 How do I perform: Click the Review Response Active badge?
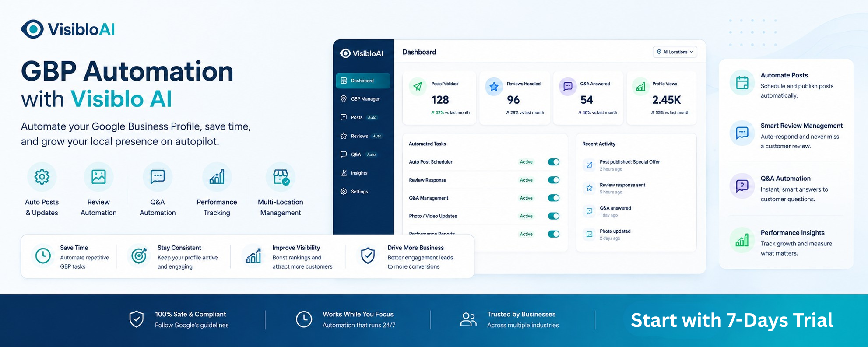tap(526, 180)
